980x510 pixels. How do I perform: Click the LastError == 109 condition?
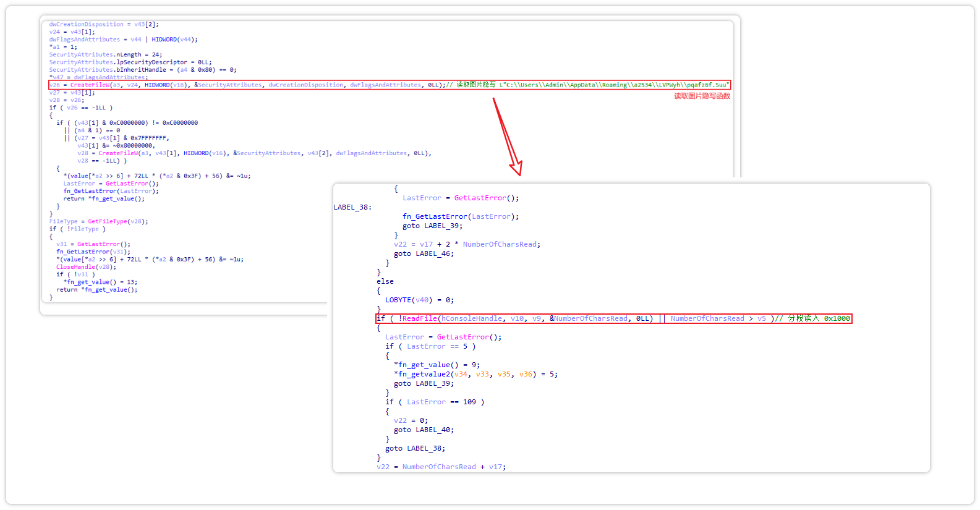pyautogui.click(x=441, y=402)
